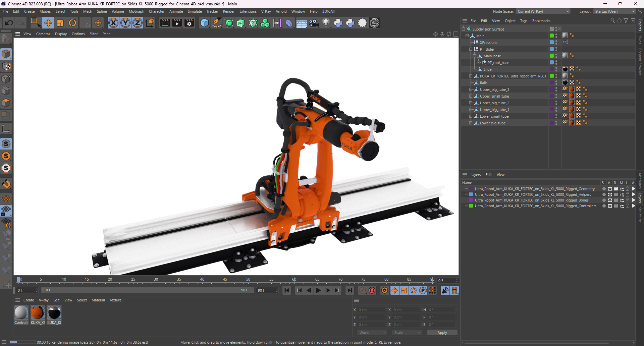Open Edit Render Settings icon
Screen dimensions: 644x346
pyautogui.click(x=189, y=23)
